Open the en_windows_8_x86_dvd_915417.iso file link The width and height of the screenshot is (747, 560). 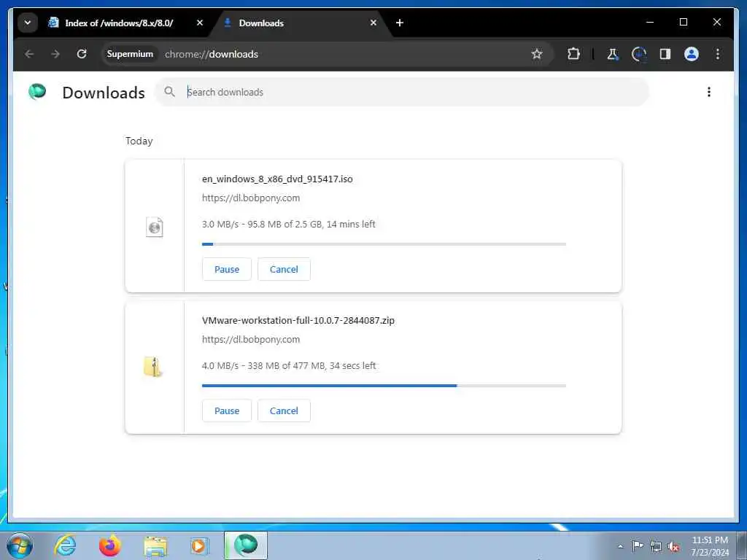tap(277, 179)
